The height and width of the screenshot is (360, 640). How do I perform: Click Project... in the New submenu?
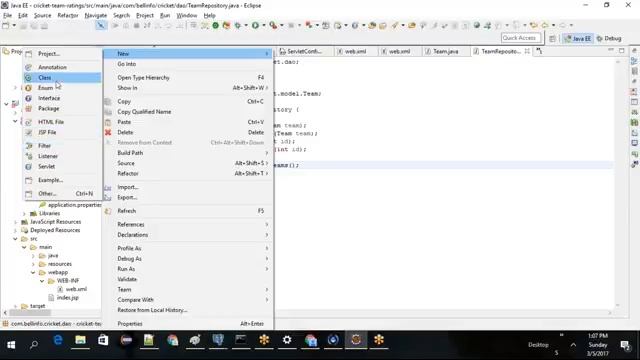coord(62,53)
